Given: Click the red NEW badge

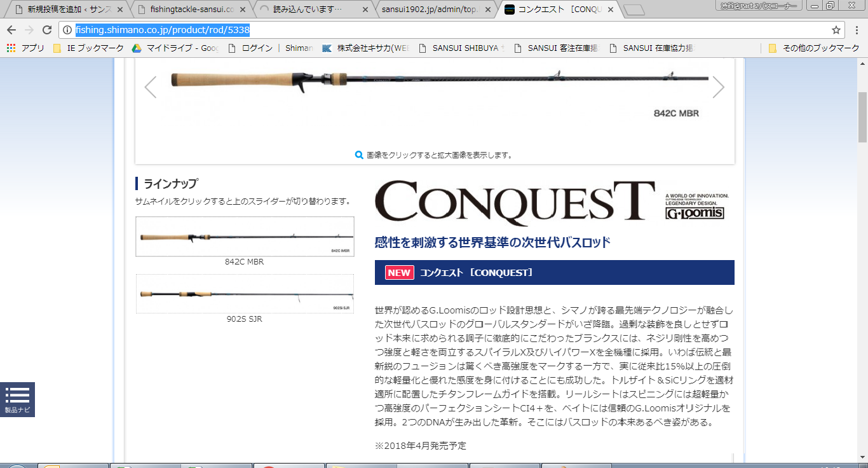Looking at the screenshot, I should point(399,273).
